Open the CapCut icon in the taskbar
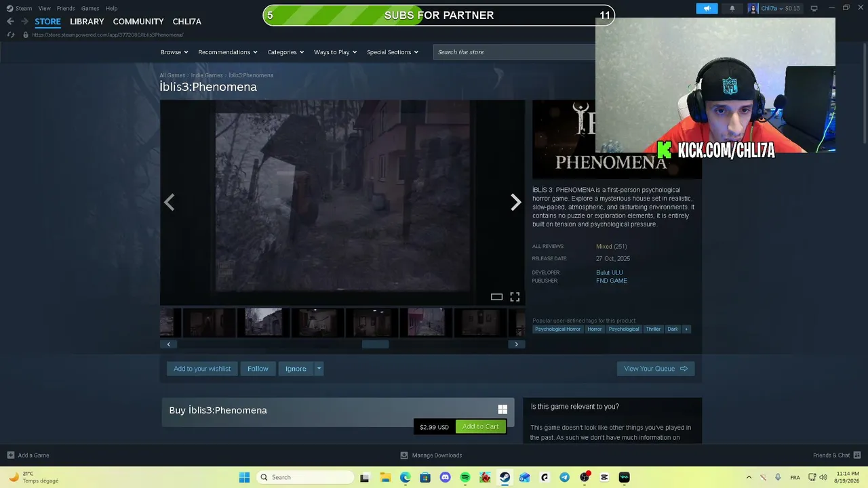 pyautogui.click(x=604, y=477)
